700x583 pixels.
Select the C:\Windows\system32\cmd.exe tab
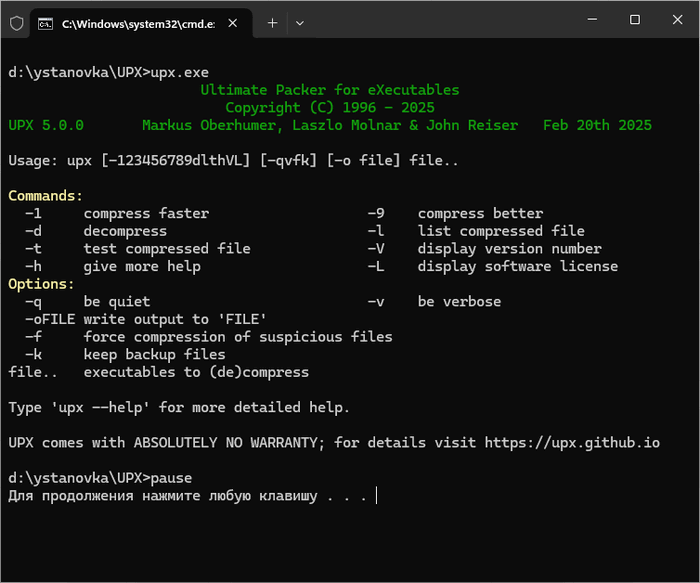141,24
